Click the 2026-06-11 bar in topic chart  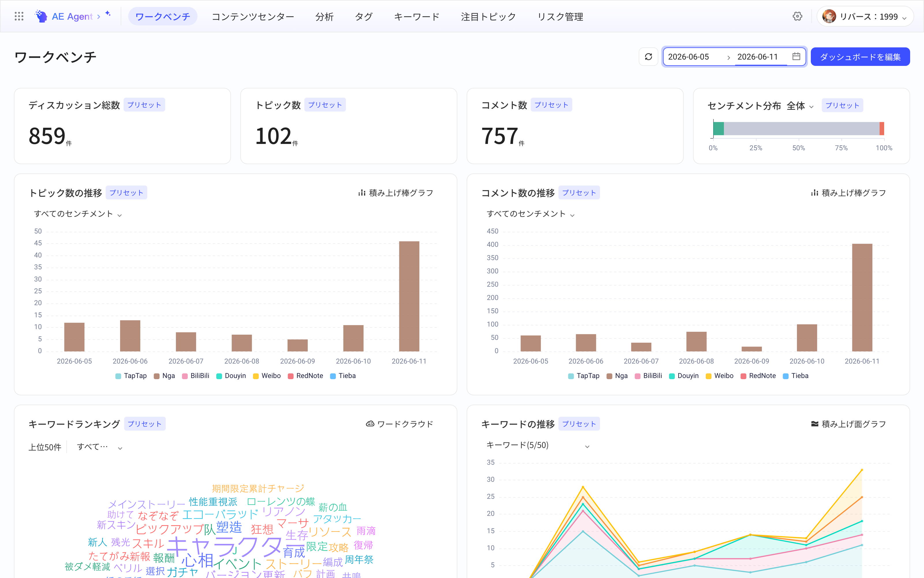tap(409, 296)
